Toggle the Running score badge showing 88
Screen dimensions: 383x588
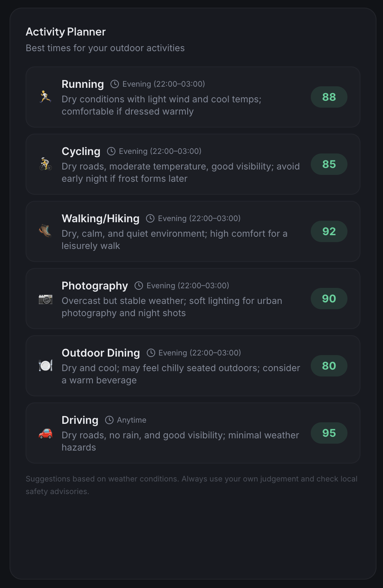coord(329,97)
